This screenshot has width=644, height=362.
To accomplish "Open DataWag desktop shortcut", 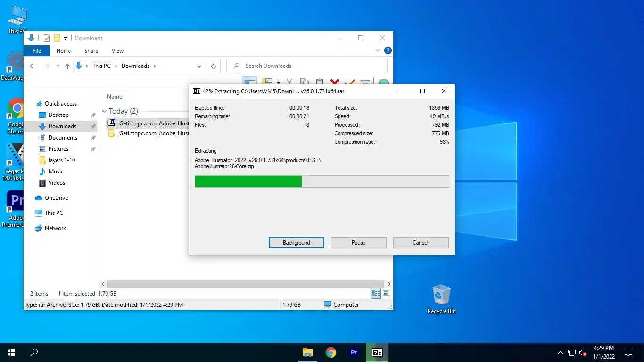I will pyautogui.click(x=13, y=66).
